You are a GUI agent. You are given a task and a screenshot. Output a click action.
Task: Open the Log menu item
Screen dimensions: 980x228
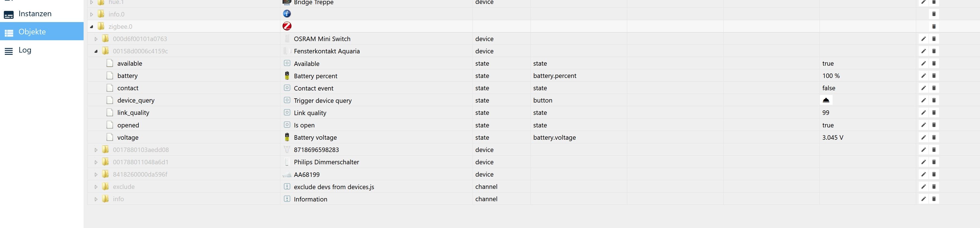(x=25, y=50)
